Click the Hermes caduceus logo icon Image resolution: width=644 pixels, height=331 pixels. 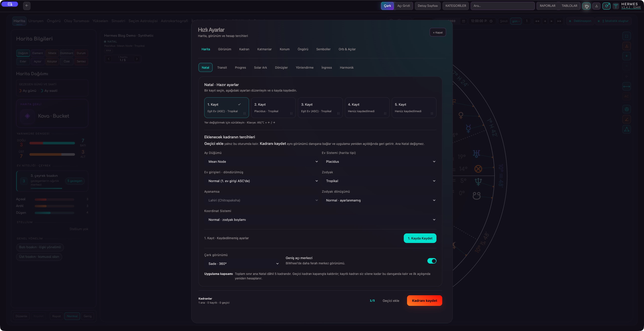[x=616, y=6]
